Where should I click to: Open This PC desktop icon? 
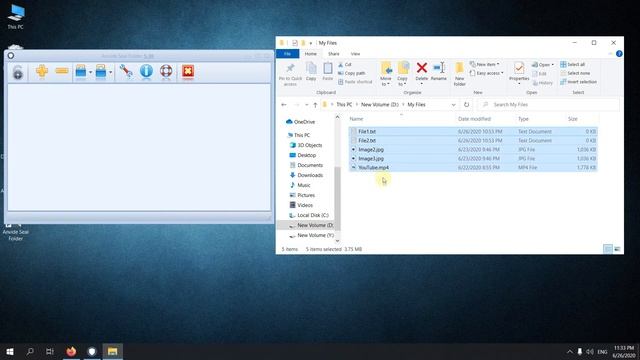[x=16, y=17]
